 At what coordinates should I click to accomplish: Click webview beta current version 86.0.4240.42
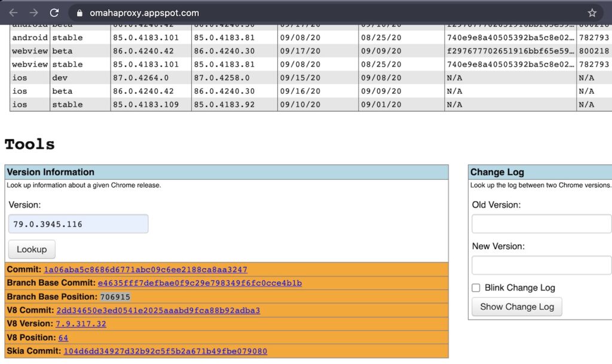point(143,51)
